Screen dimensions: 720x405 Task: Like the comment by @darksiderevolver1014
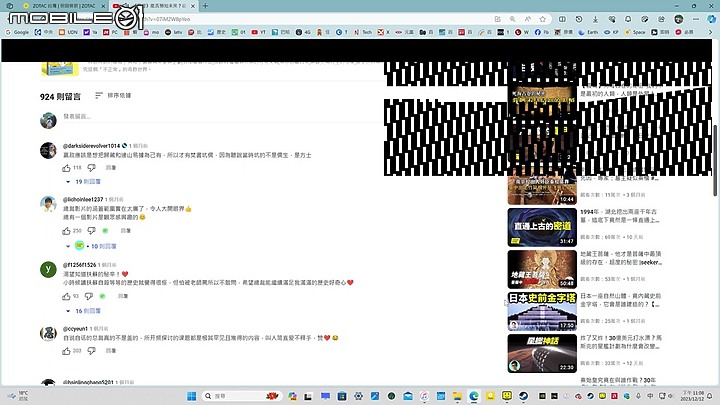coord(67,168)
